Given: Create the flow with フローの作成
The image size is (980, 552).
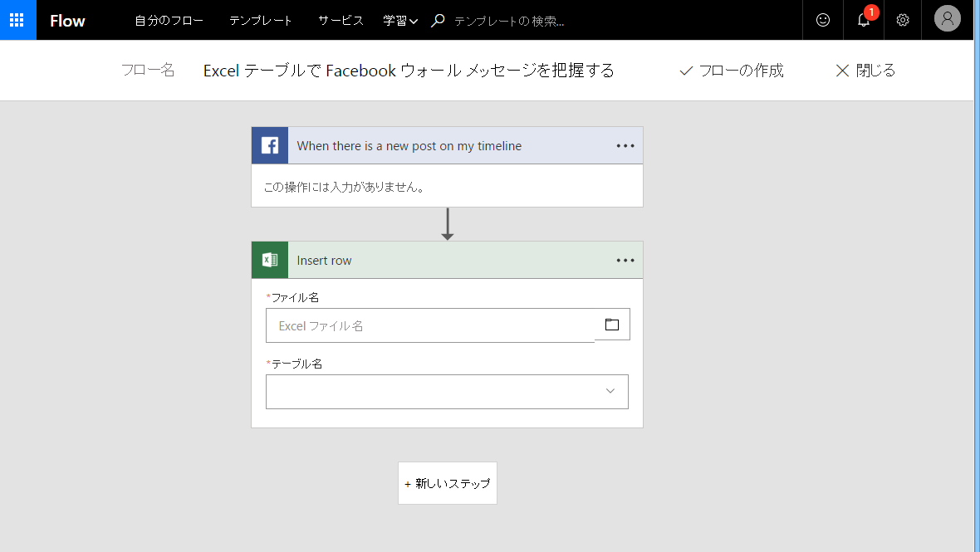Looking at the screenshot, I should click(x=730, y=71).
